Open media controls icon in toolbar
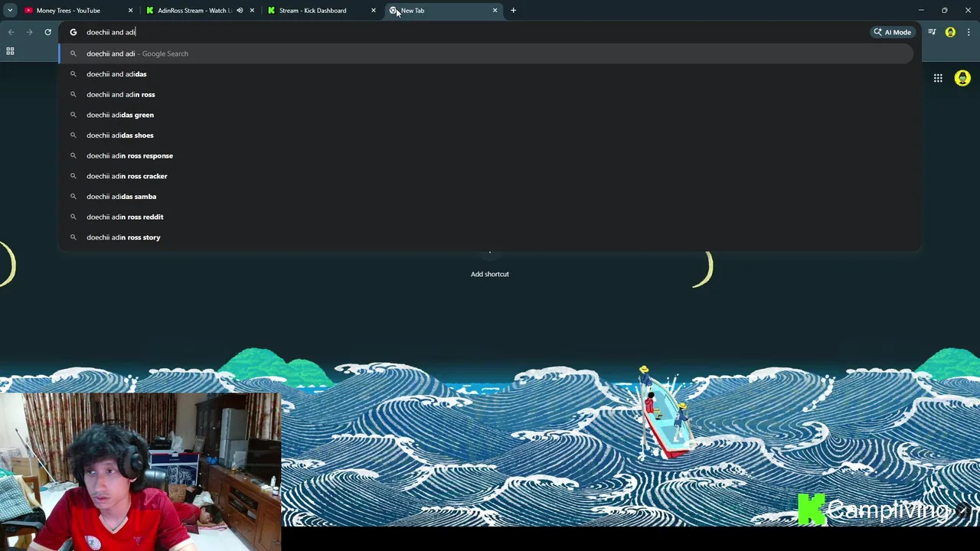 pos(932,32)
